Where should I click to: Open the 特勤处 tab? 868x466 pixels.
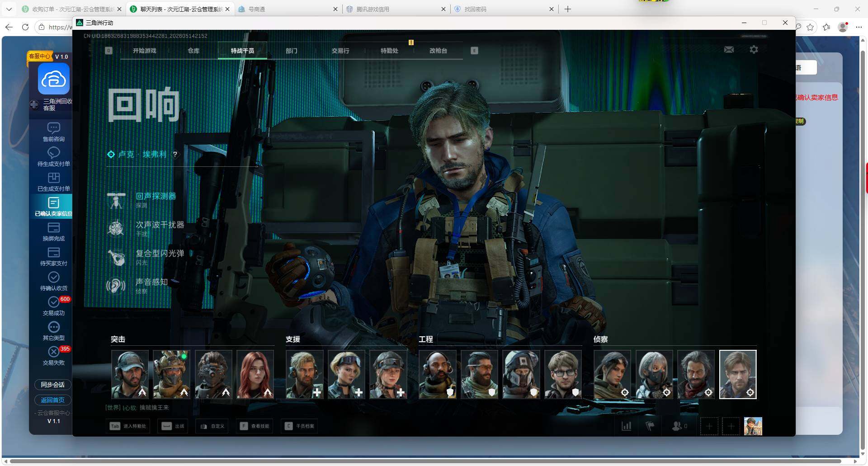tap(389, 51)
